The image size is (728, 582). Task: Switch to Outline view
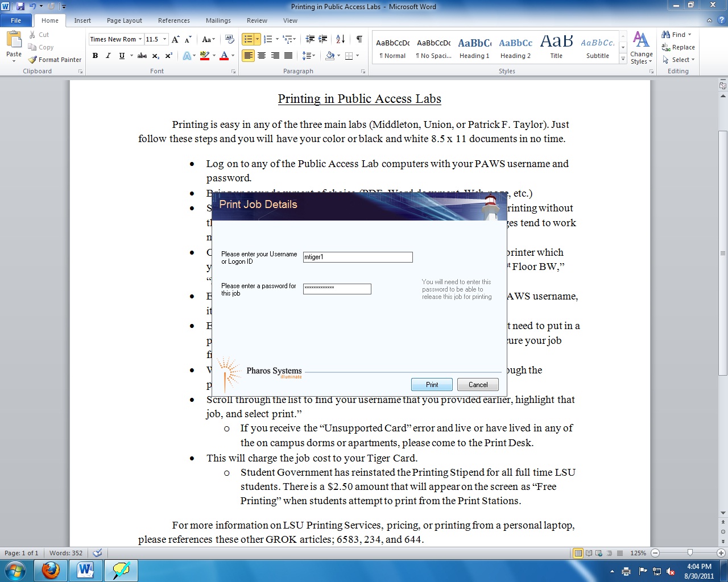pyautogui.click(x=609, y=553)
